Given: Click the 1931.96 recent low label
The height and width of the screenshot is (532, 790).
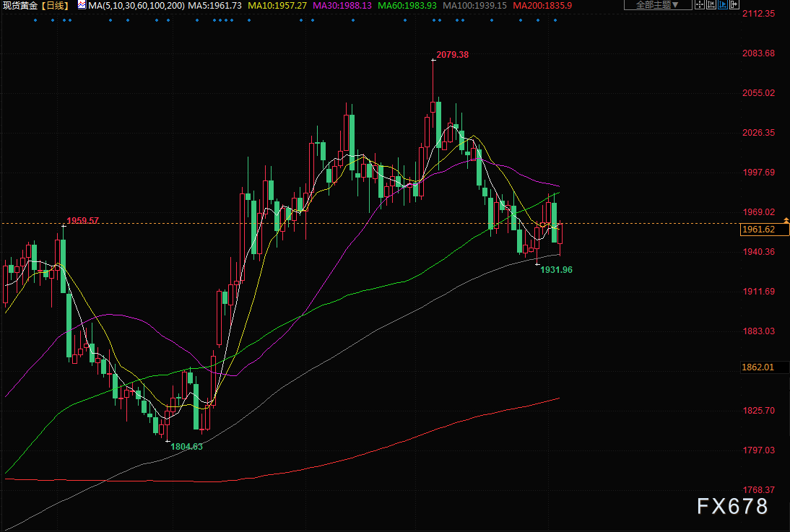Looking at the screenshot, I should (556, 269).
